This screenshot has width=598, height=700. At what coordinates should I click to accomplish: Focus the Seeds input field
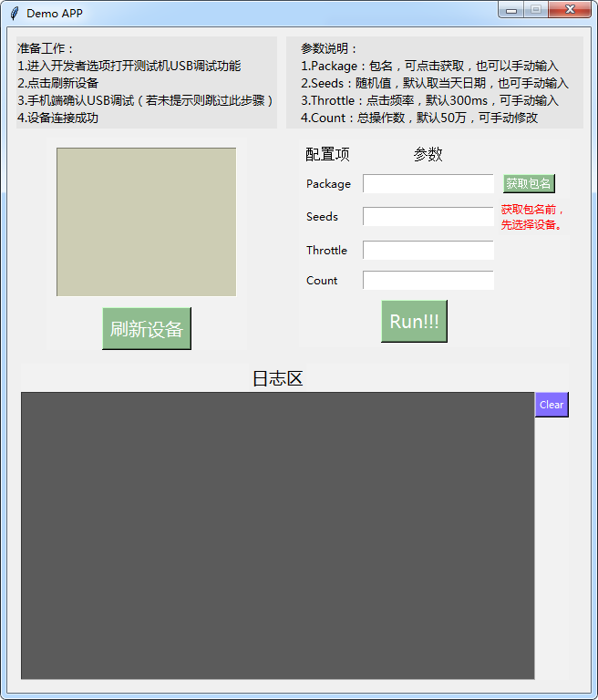428,217
